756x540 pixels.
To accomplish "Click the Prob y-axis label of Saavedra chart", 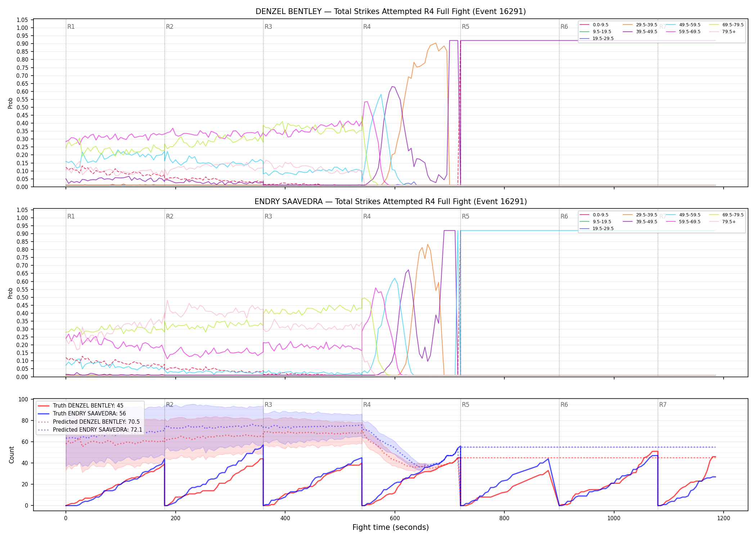I will pyautogui.click(x=10, y=293).
